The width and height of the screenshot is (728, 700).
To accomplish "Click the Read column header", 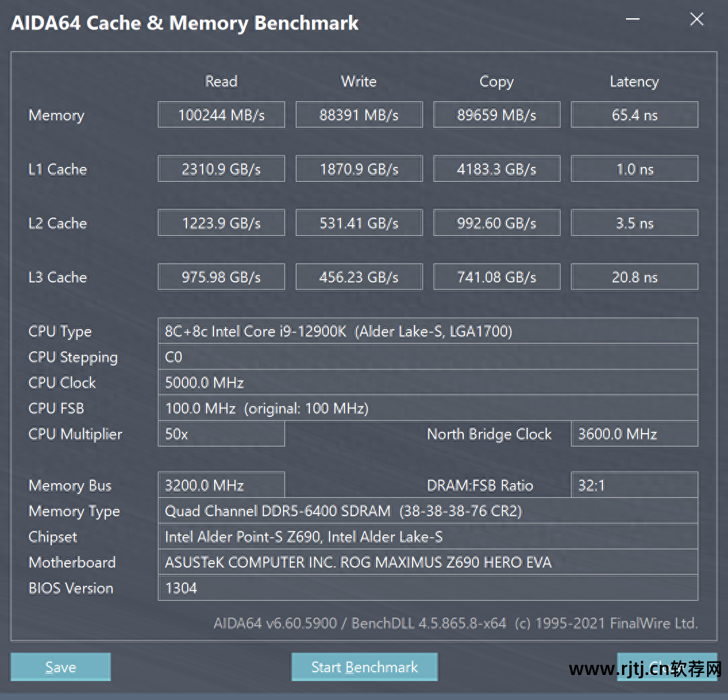I will (x=222, y=81).
